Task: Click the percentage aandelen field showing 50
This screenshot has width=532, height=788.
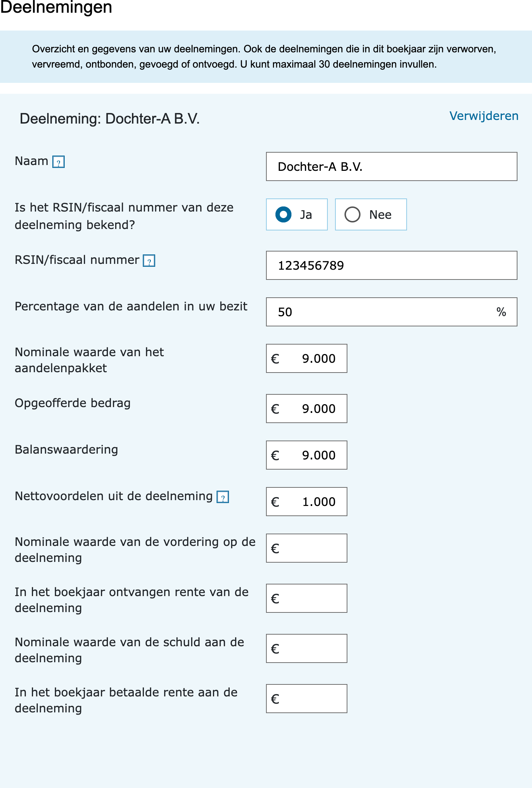Action: tap(392, 312)
